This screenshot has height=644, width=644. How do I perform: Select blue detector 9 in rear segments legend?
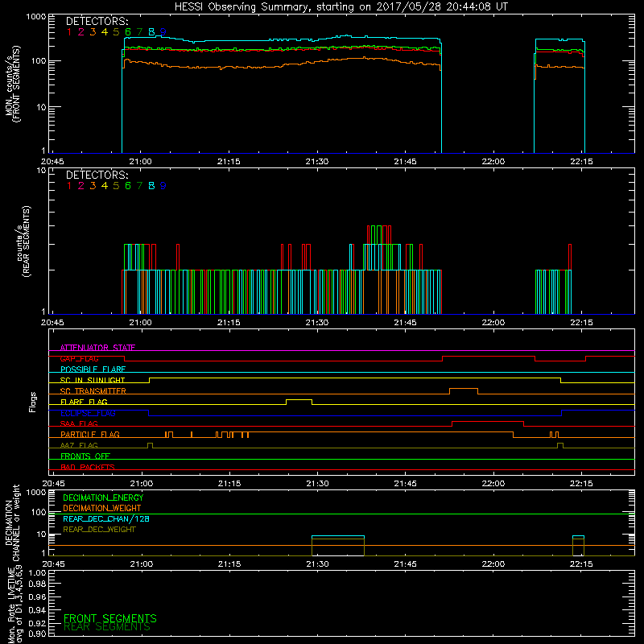tap(163, 186)
